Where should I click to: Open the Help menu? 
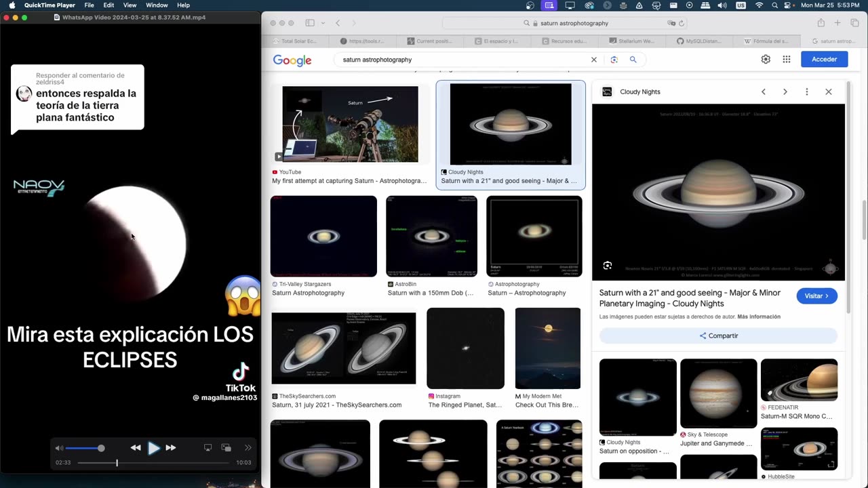tap(183, 5)
